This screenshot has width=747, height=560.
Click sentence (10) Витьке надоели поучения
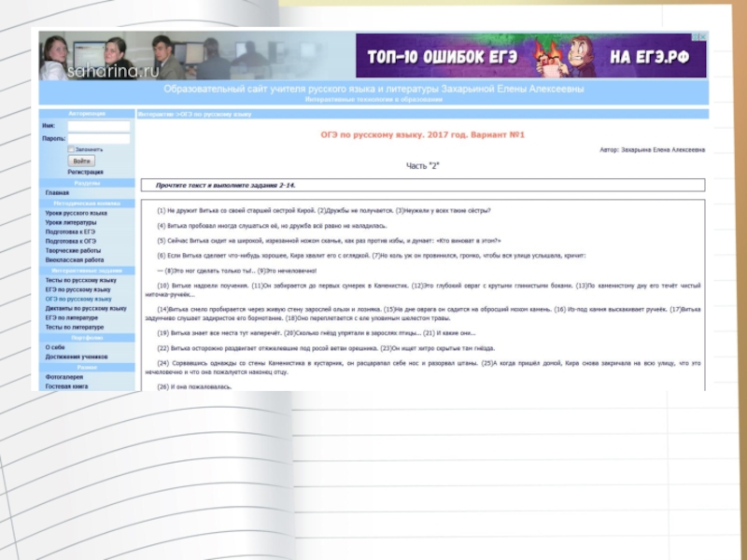click(x=203, y=286)
